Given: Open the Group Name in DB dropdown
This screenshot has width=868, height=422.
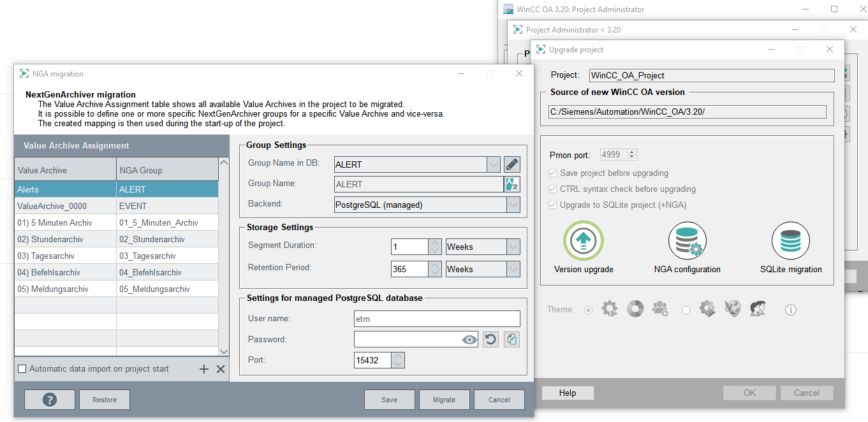Looking at the screenshot, I should coord(494,164).
